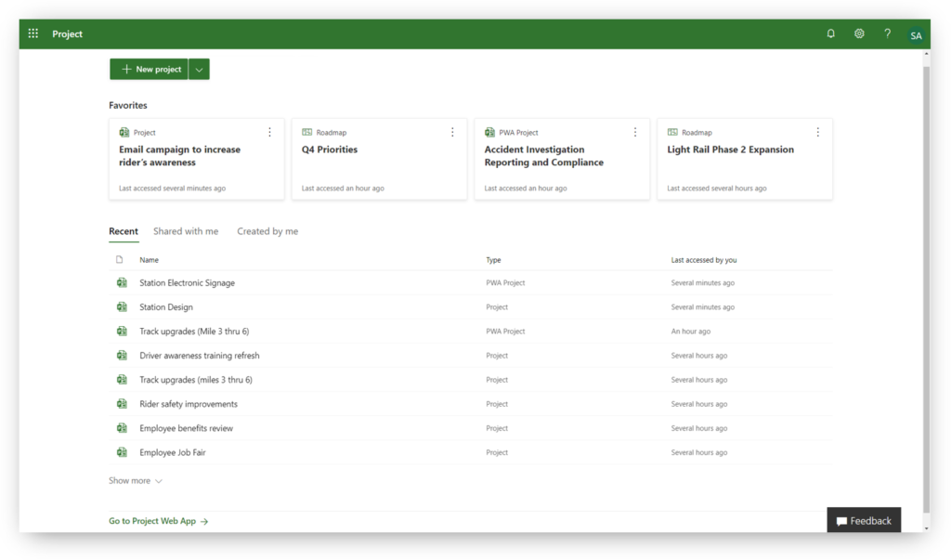Screen dimensions: 951x560
Task: Click the scrollbar up arrow
Action: pos(926,54)
